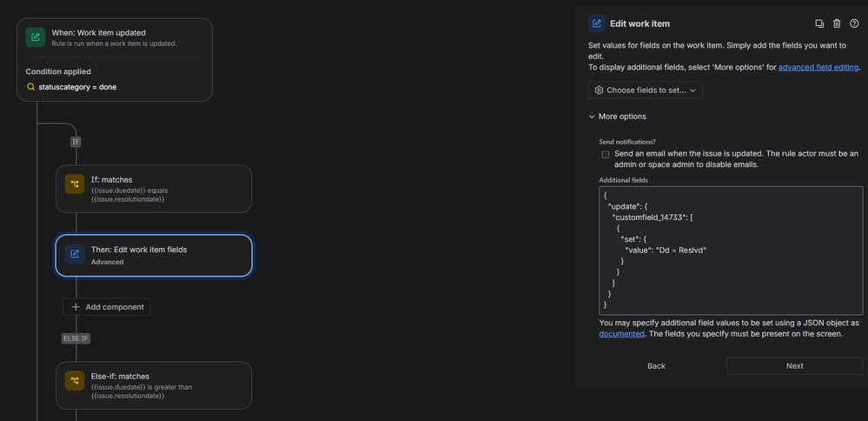Click the "set": { line in JSON
This screenshot has width=868, height=421.
click(x=634, y=238)
